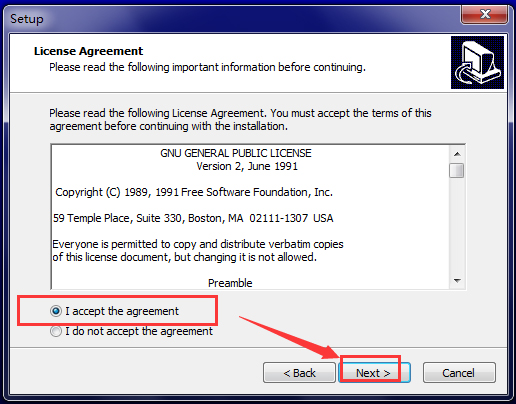
Task: Close the Setup window with X
Action: click(x=485, y=15)
